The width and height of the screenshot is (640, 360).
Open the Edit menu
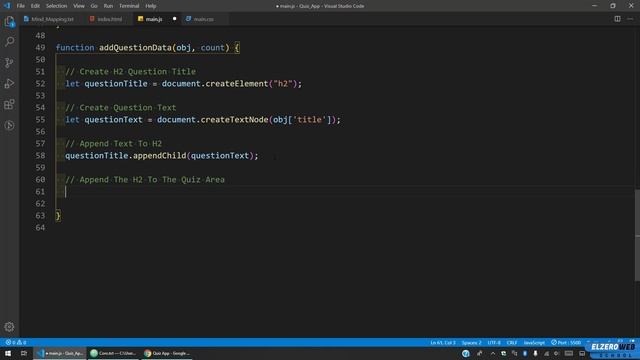click(35, 6)
